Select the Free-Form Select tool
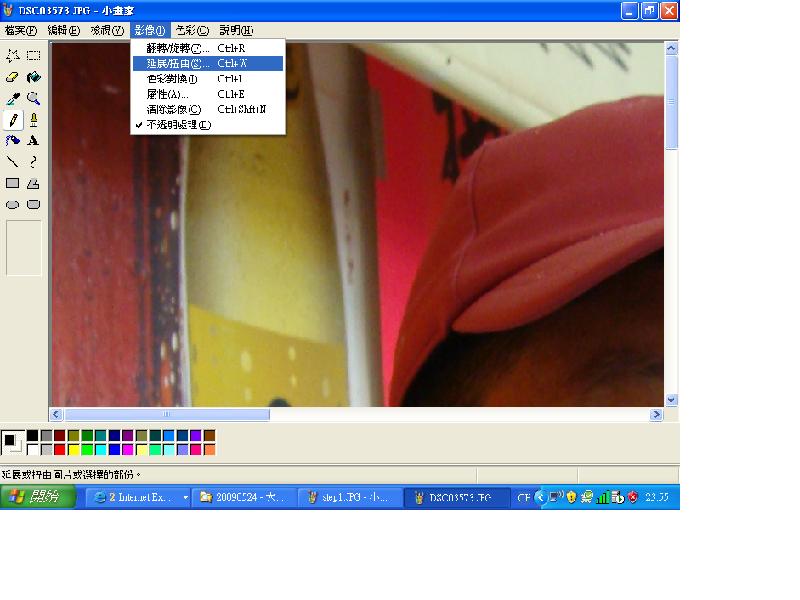Screen dimensions: 800x600 pyautogui.click(x=13, y=56)
